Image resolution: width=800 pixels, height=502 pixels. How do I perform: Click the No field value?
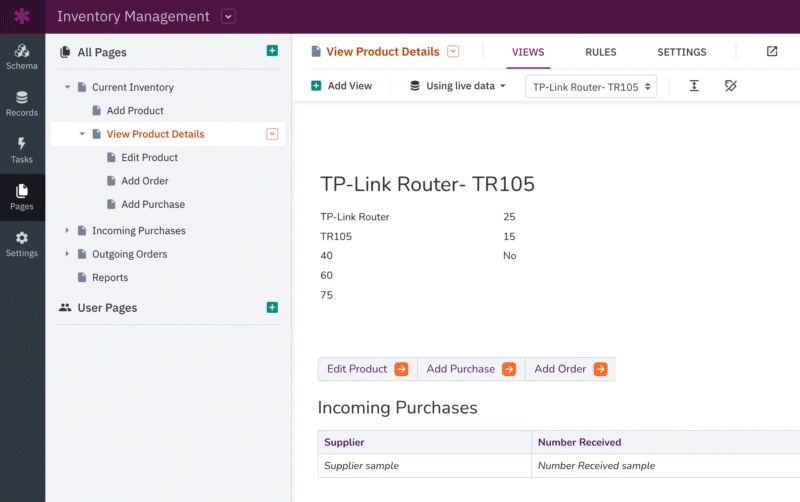point(510,256)
